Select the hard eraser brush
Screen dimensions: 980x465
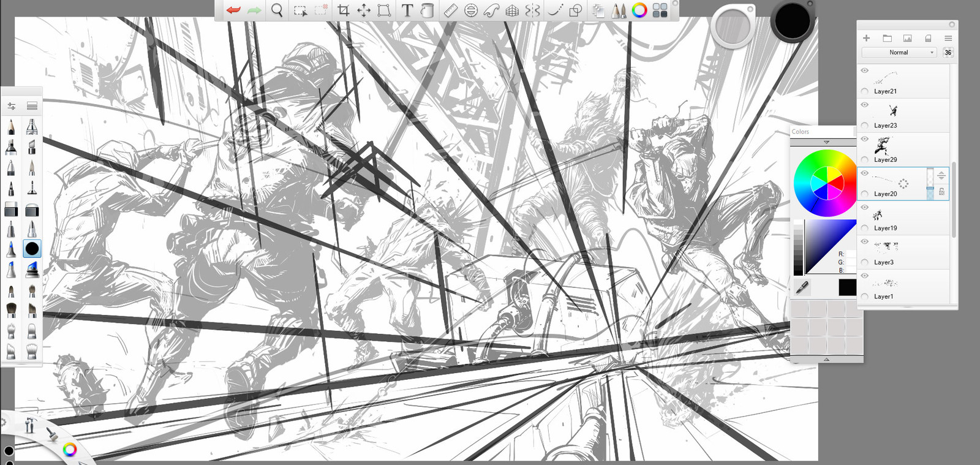coord(11,210)
